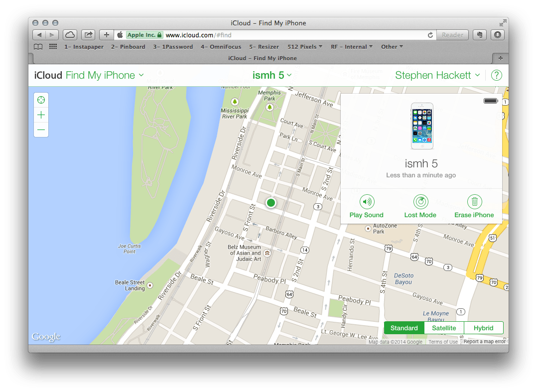Select the Standard map view
This screenshot has height=392, width=537.
(404, 328)
